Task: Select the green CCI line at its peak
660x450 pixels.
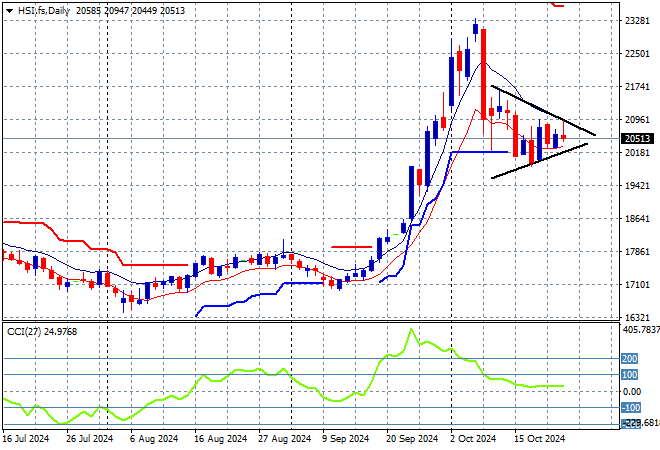Action: tap(411, 330)
